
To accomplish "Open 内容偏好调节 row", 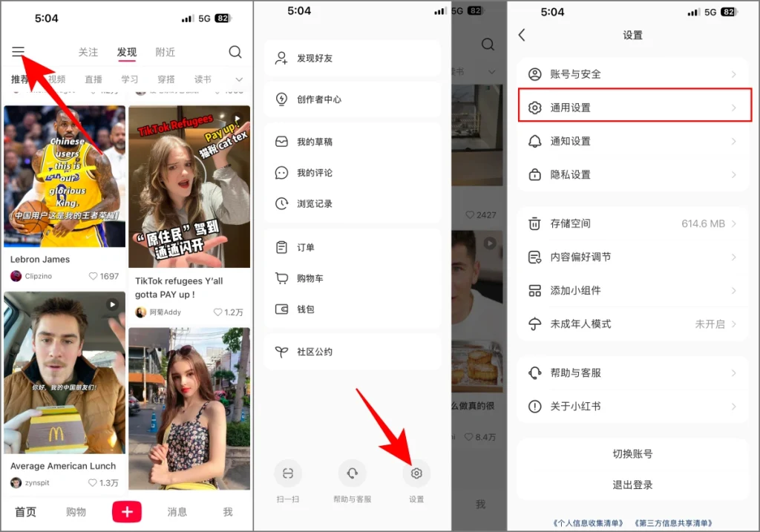I will coord(632,257).
